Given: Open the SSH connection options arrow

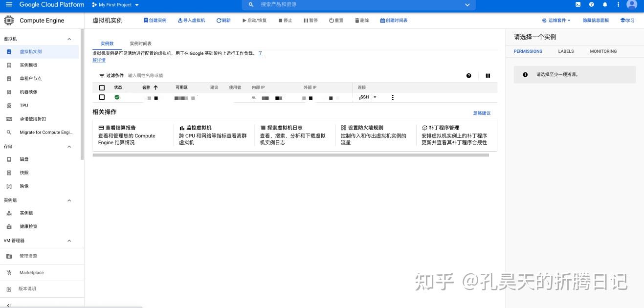Looking at the screenshot, I should pyautogui.click(x=375, y=97).
